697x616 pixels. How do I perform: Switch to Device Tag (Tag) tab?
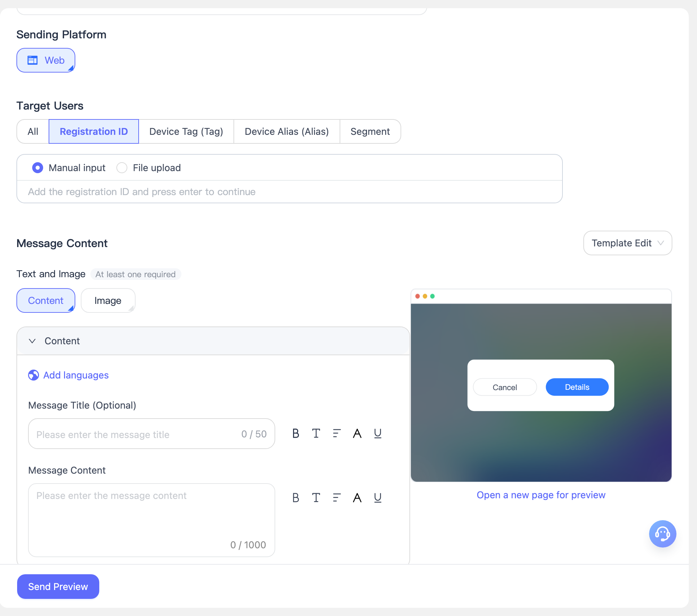tap(186, 131)
